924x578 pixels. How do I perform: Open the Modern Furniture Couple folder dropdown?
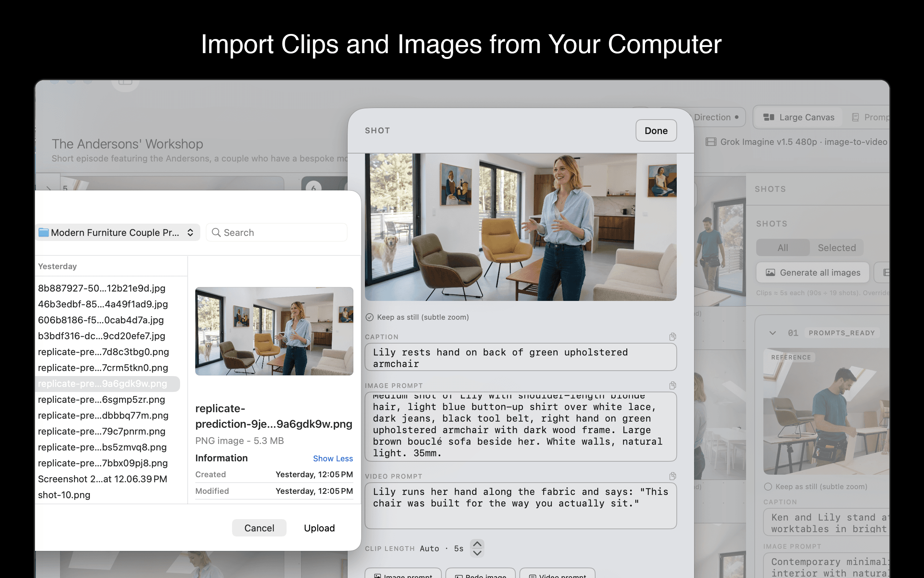(x=118, y=232)
